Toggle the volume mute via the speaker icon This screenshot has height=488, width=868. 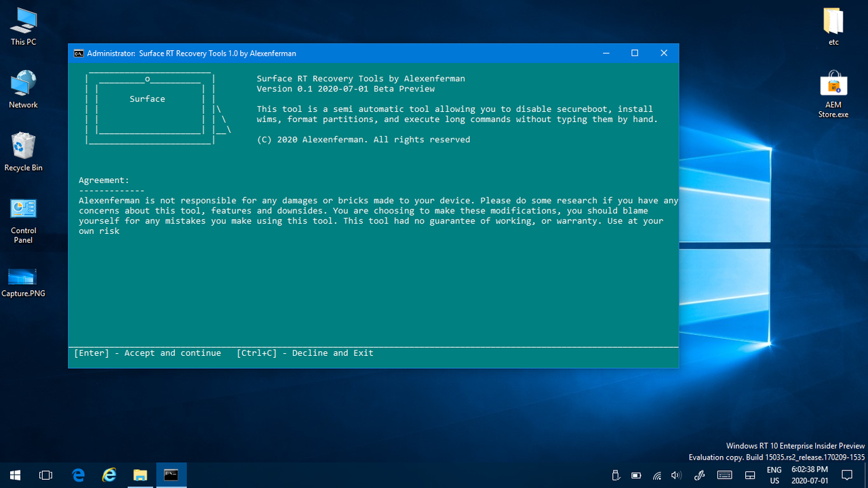[x=675, y=475]
